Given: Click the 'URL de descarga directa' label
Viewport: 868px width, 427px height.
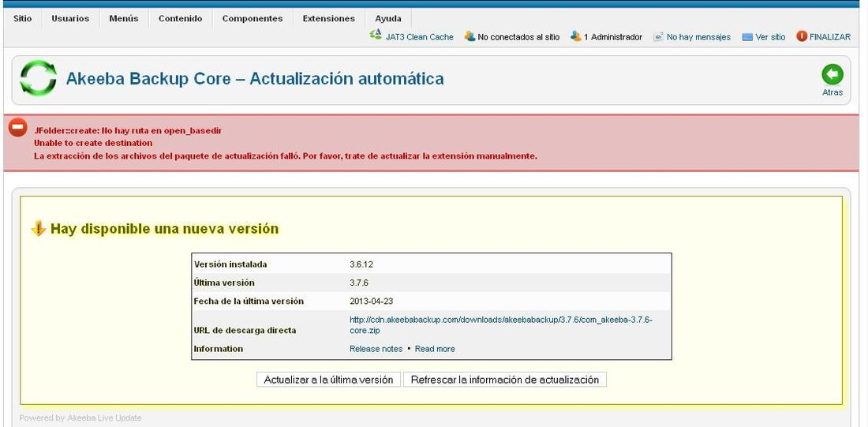Looking at the screenshot, I should tap(245, 331).
